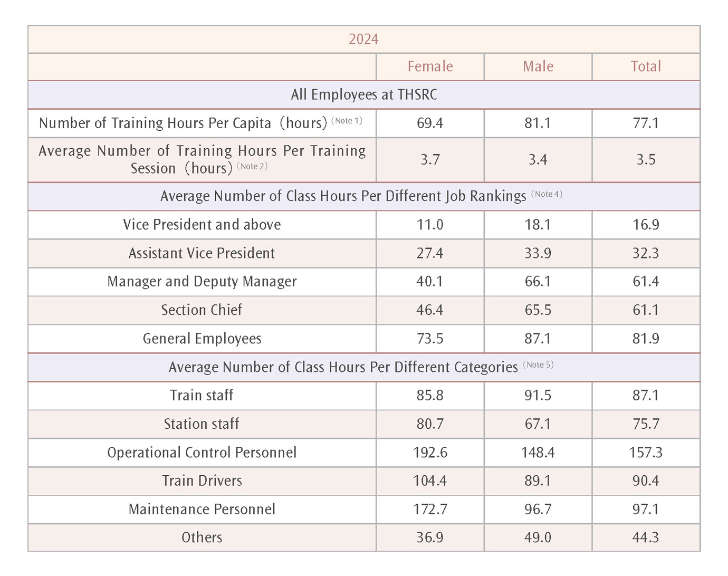
Task: Click the All Employees at THSRC section row
Action: (x=363, y=95)
